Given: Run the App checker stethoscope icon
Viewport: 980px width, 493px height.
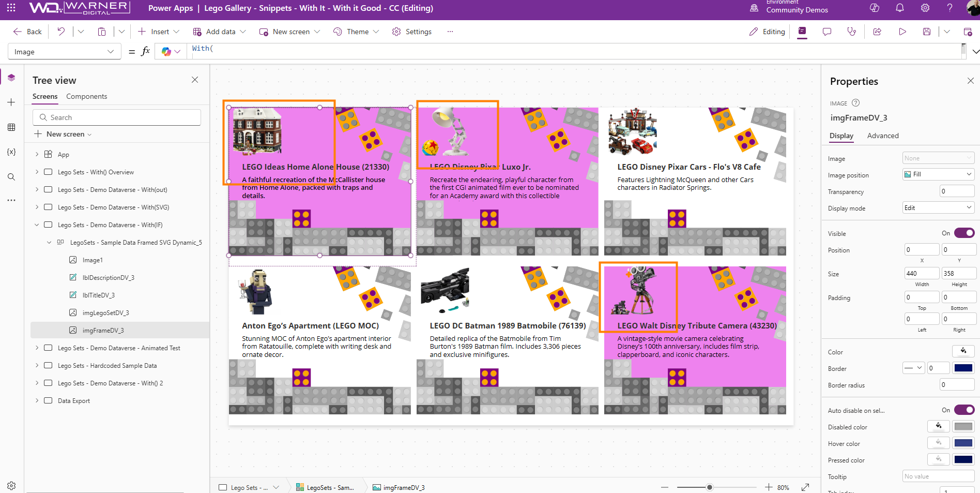Looking at the screenshot, I should (x=852, y=32).
